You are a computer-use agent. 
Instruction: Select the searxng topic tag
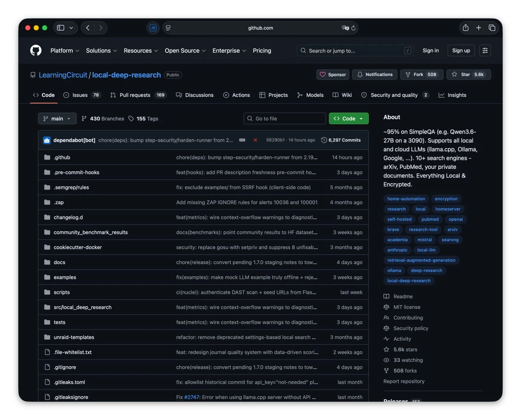coord(450,240)
